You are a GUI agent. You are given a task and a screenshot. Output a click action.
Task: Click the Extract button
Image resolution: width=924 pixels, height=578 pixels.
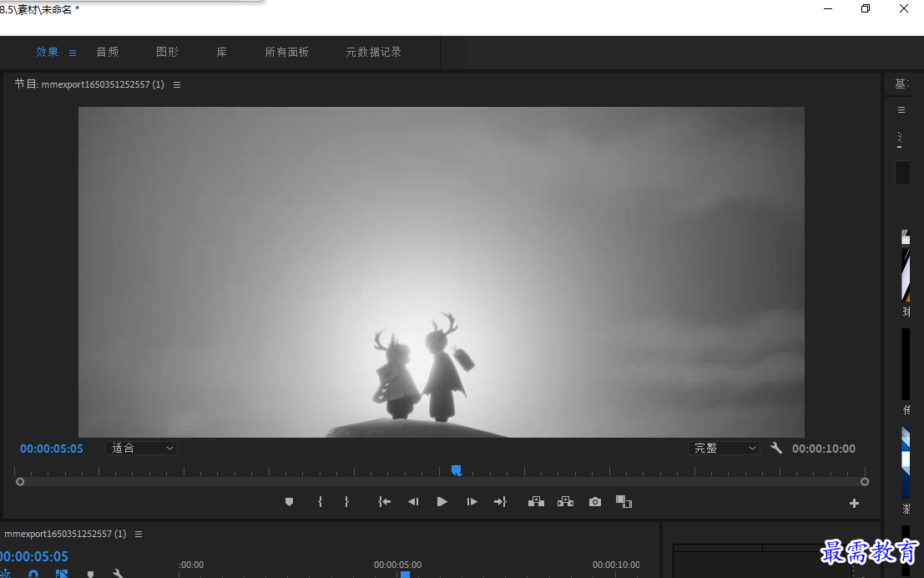click(x=565, y=502)
